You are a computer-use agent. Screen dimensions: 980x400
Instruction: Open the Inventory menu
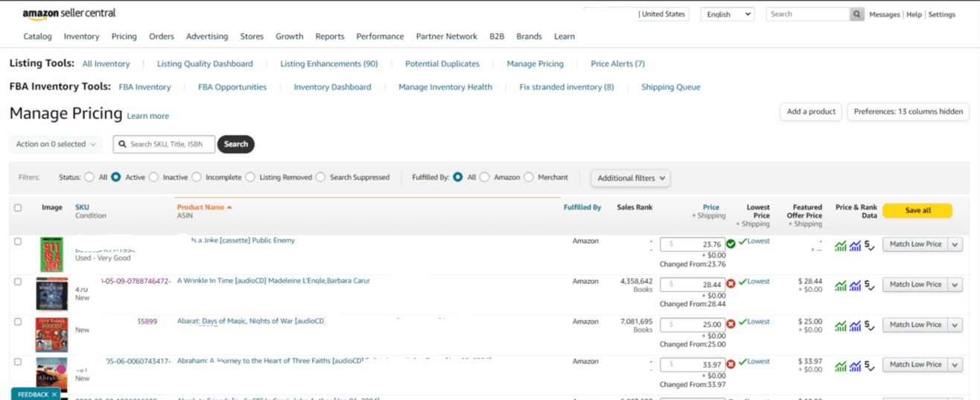point(81,36)
